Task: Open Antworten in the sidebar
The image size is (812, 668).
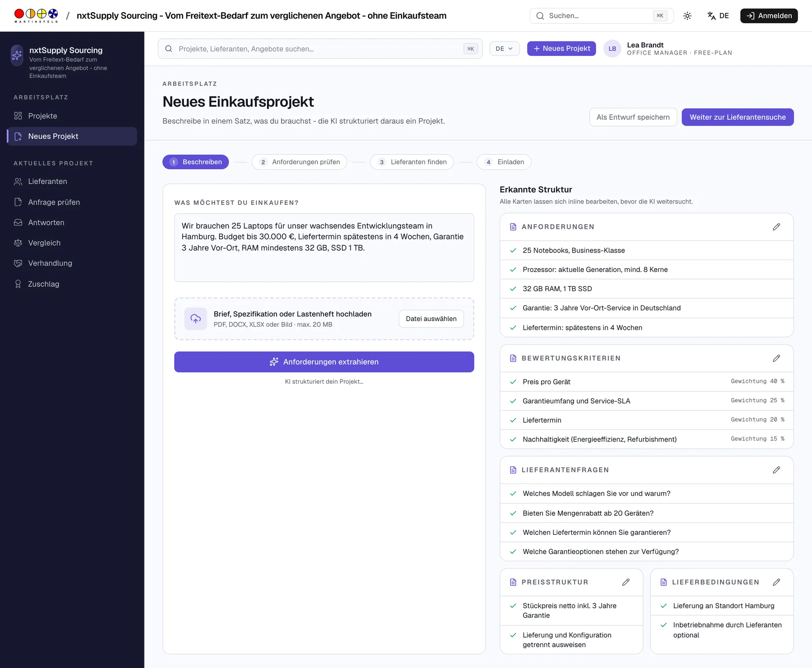Action: (72, 223)
